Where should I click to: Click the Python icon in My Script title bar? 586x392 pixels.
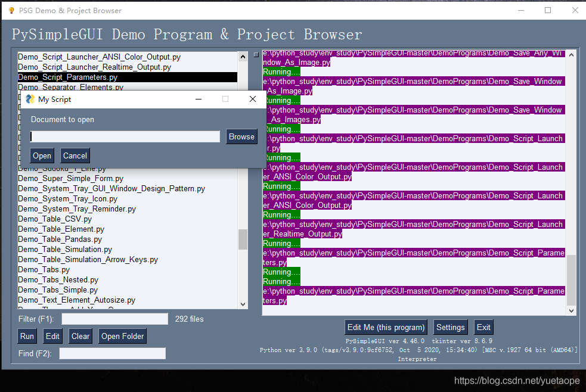click(30, 99)
